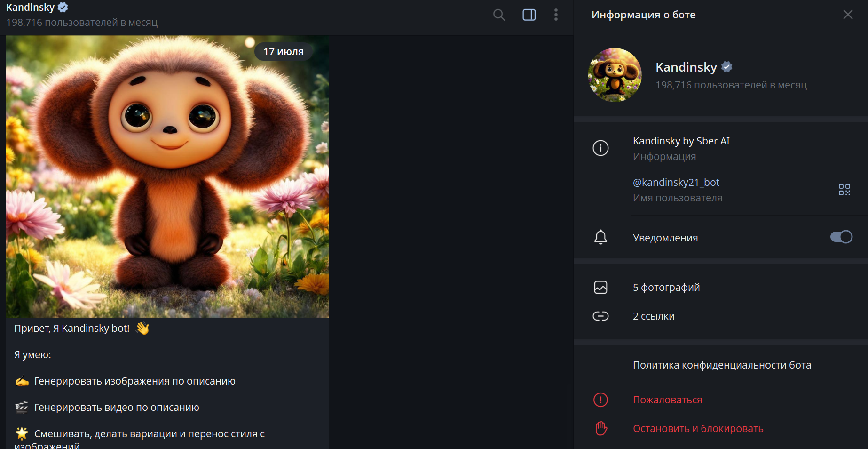Click Генерировать изображения по описанию line
The height and width of the screenshot is (449, 868).
[x=134, y=381]
